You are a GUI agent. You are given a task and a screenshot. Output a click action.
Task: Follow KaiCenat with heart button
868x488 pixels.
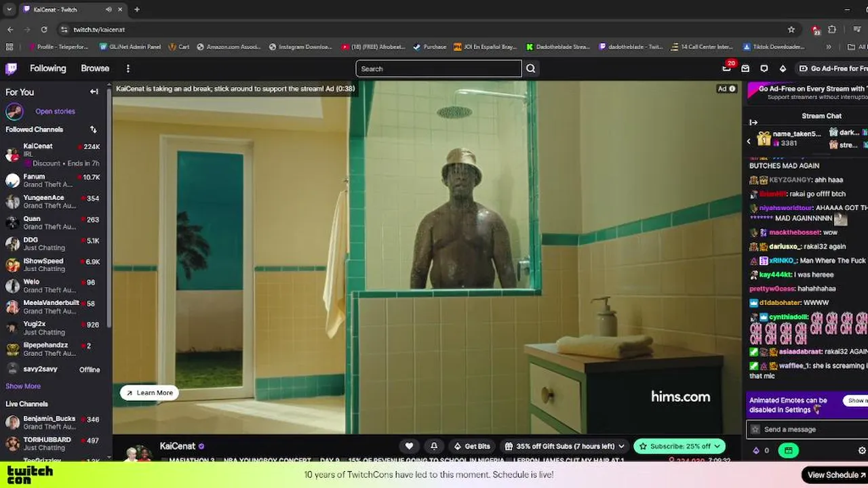click(x=409, y=446)
